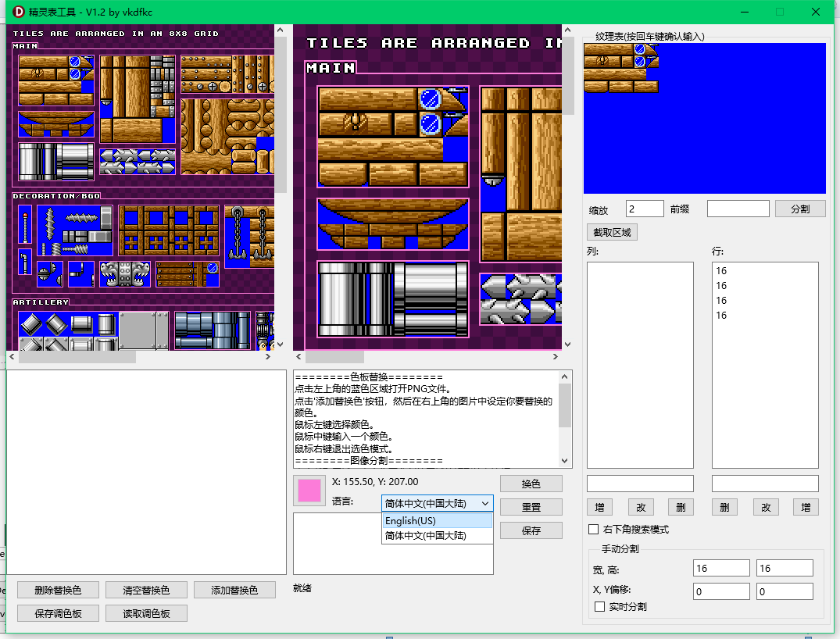Viewport: 840px width, 639px height.
Task: Click the cropped wooden tiles in the 纹理表 area
Action: pos(621,68)
